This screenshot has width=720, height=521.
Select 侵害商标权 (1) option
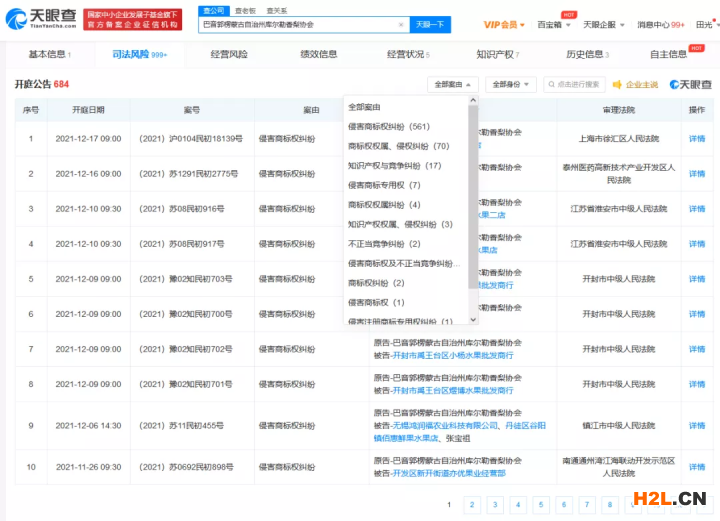point(376,303)
